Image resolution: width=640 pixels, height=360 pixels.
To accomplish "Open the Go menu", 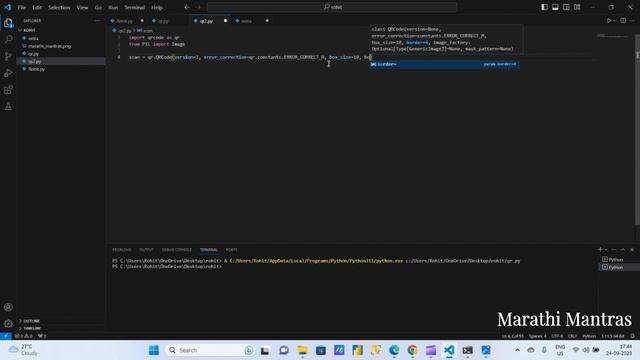I will click(98, 7).
